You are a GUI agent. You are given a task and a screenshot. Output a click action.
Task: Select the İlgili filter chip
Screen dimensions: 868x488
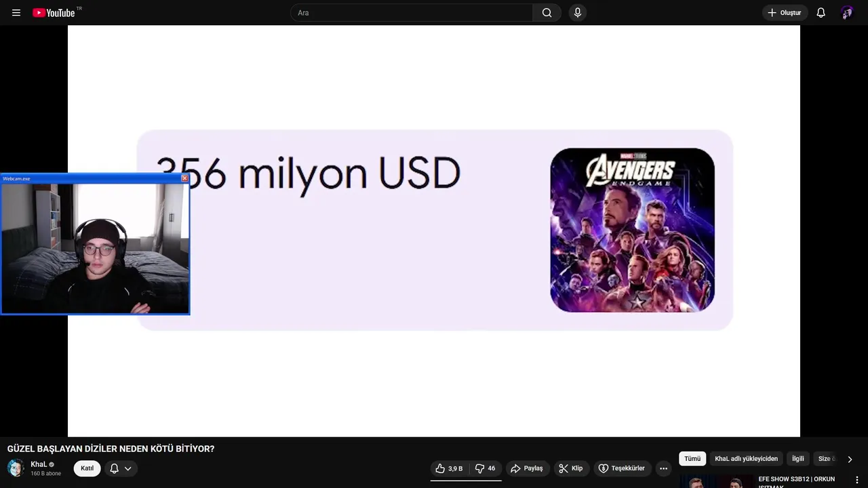tap(798, 459)
